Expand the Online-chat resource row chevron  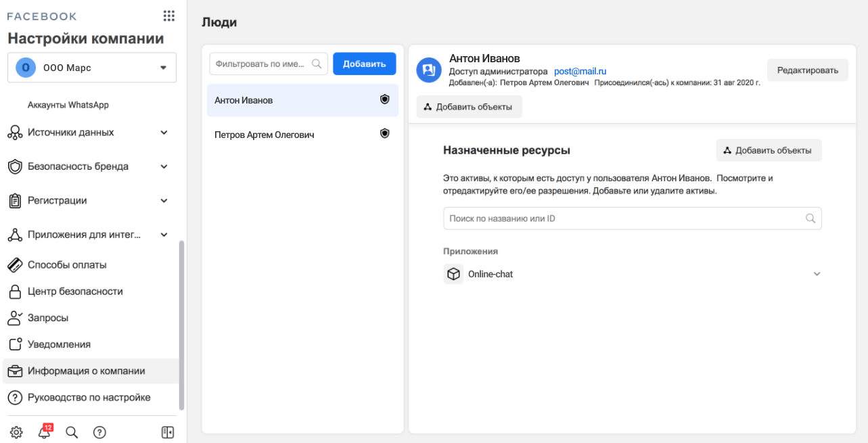coord(817,274)
